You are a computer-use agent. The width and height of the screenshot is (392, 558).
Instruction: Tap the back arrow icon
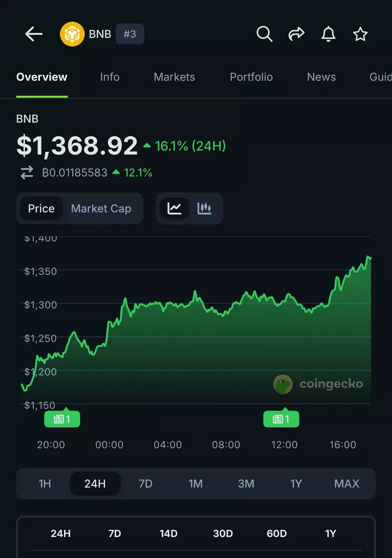coord(33,34)
